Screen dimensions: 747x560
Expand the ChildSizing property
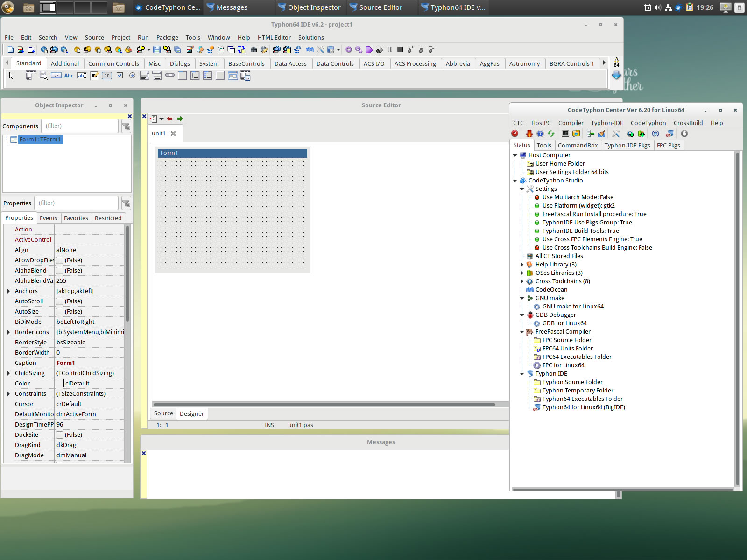click(x=8, y=373)
